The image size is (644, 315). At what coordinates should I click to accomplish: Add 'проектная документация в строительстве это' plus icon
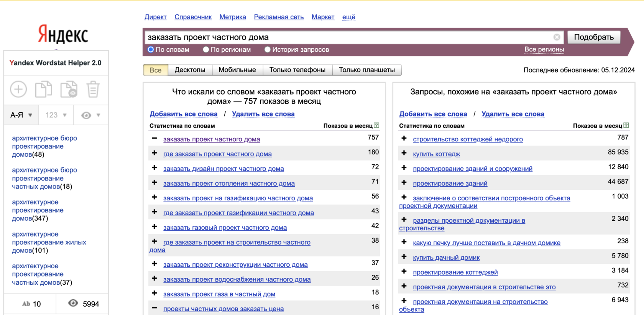click(x=404, y=286)
